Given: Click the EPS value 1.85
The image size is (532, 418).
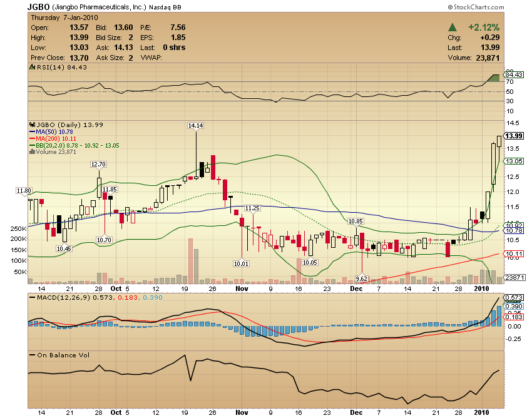Looking at the screenshot, I should click(178, 38).
